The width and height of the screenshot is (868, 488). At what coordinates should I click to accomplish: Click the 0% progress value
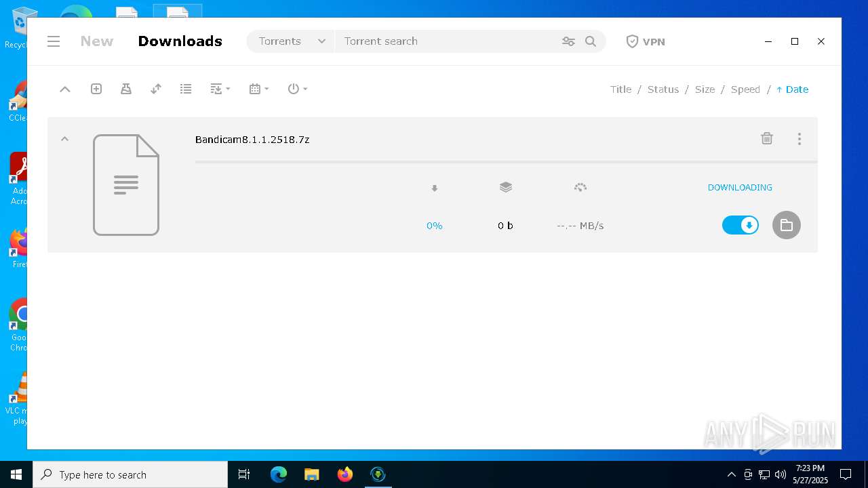[435, 226]
